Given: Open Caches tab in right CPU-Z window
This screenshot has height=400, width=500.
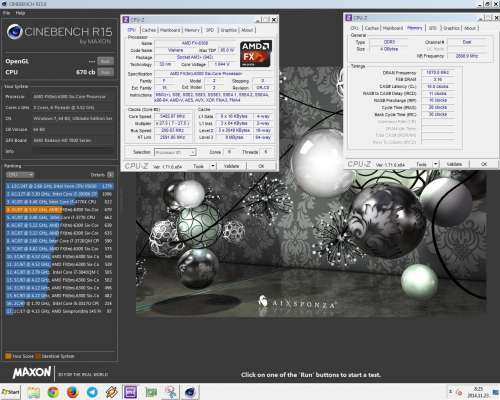Looking at the screenshot, I should [372, 28].
